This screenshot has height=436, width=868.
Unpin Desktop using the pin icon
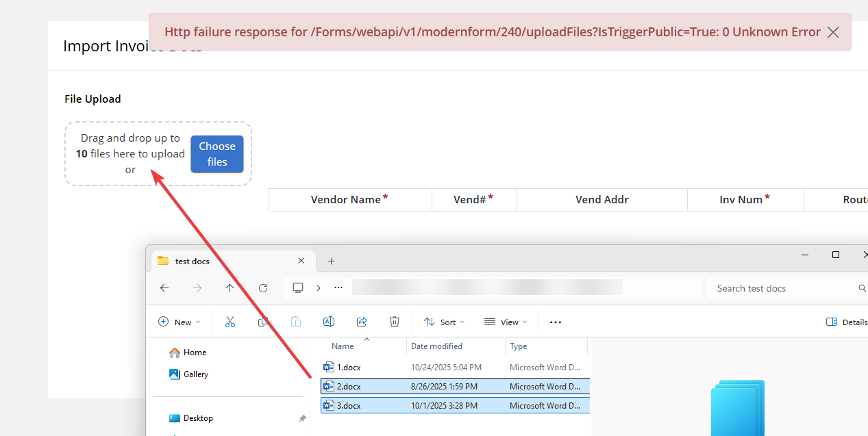302,418
